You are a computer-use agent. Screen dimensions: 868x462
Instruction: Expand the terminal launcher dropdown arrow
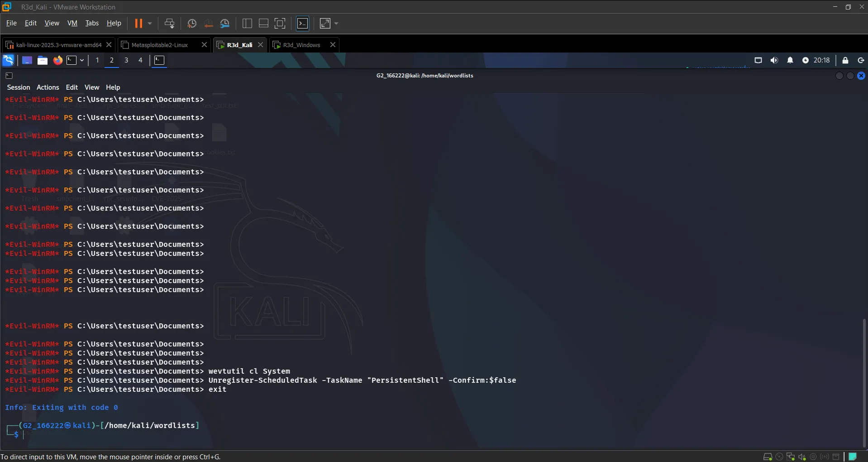[x=82, y=60]
